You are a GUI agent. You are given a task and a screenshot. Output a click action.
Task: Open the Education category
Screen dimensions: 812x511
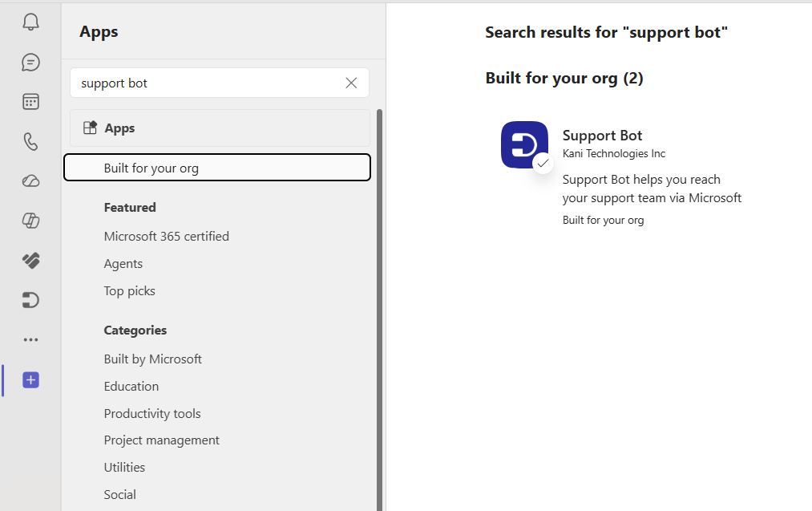tap(131, 387)
